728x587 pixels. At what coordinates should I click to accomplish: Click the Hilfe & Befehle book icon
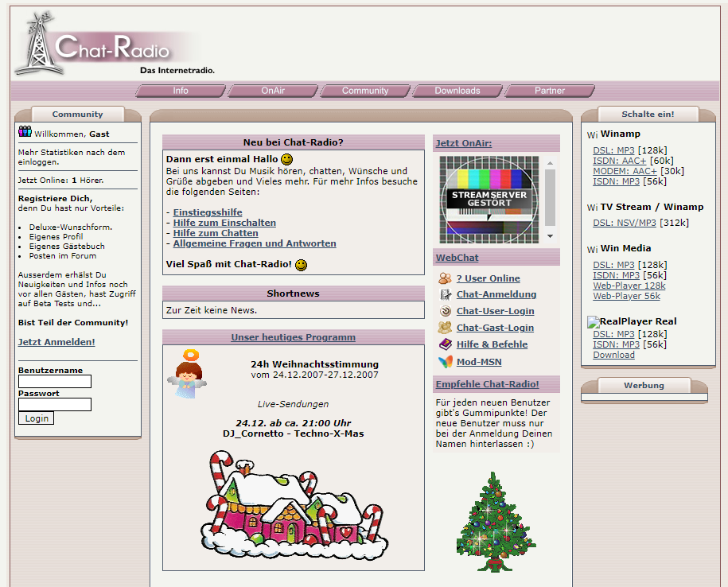point(445,344)
